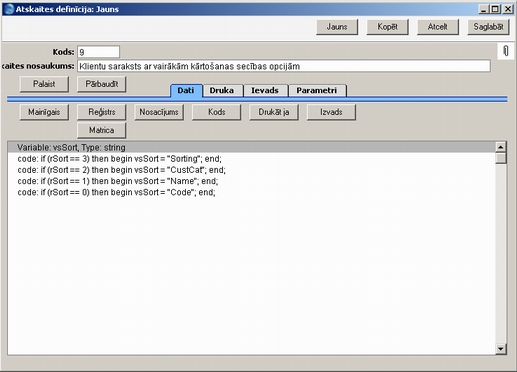The image size is (517, 372).
Task: Select code line with vsSort = "CustCat"
Action: point(252,170)
